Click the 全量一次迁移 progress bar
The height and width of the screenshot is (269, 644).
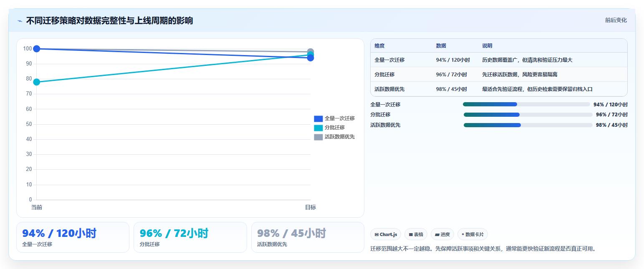click(x=526, y=104)
